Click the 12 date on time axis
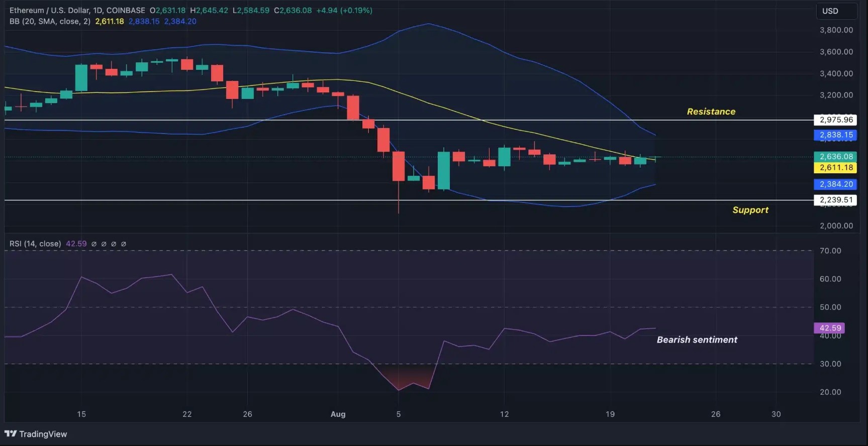Image resolution: width=868 pixels, height=446 pixels. [x=504, y=414]
